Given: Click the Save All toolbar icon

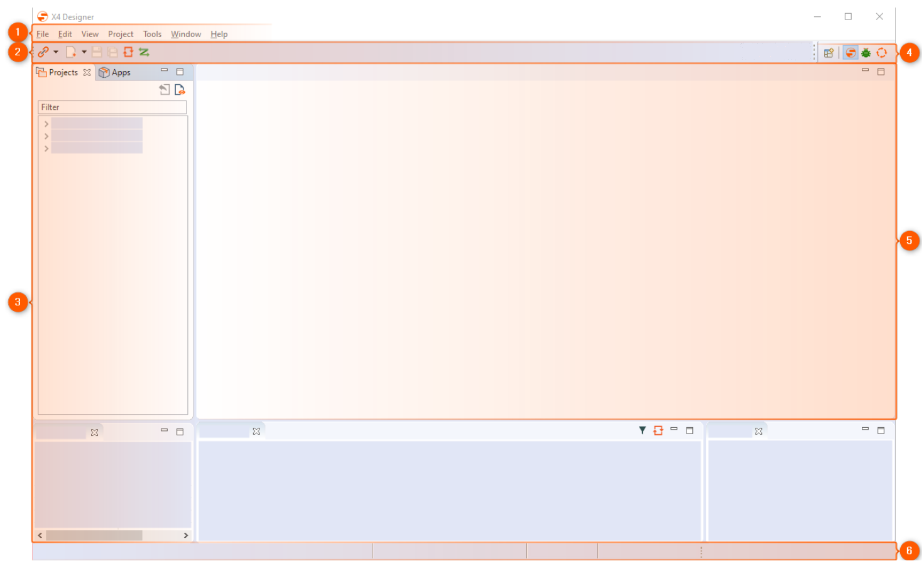Looking at the screenshot, I should (x=112, y=52).
